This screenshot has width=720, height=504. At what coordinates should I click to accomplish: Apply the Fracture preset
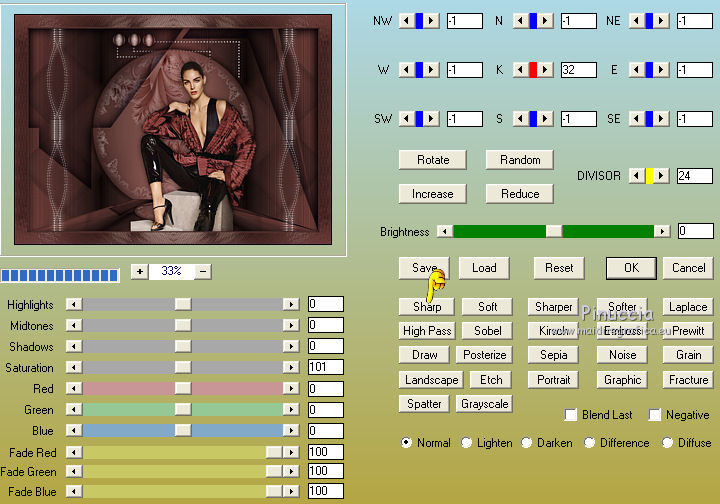click(688, 380)
